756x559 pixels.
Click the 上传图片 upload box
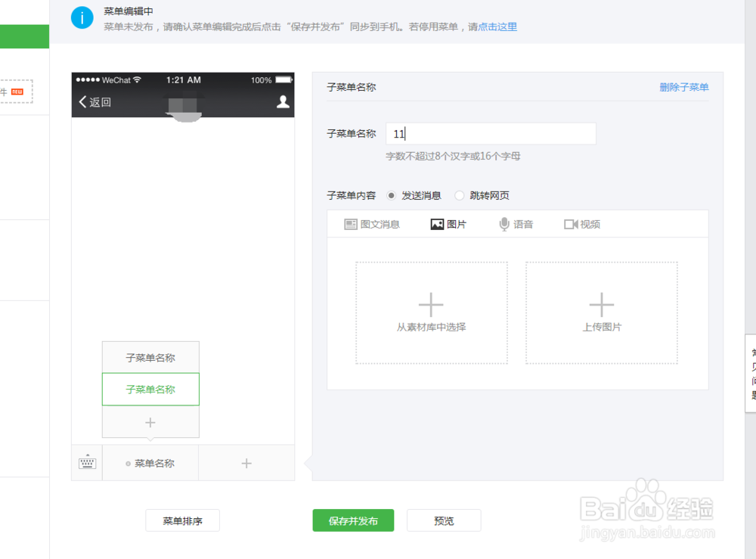[x=602, y=312]
